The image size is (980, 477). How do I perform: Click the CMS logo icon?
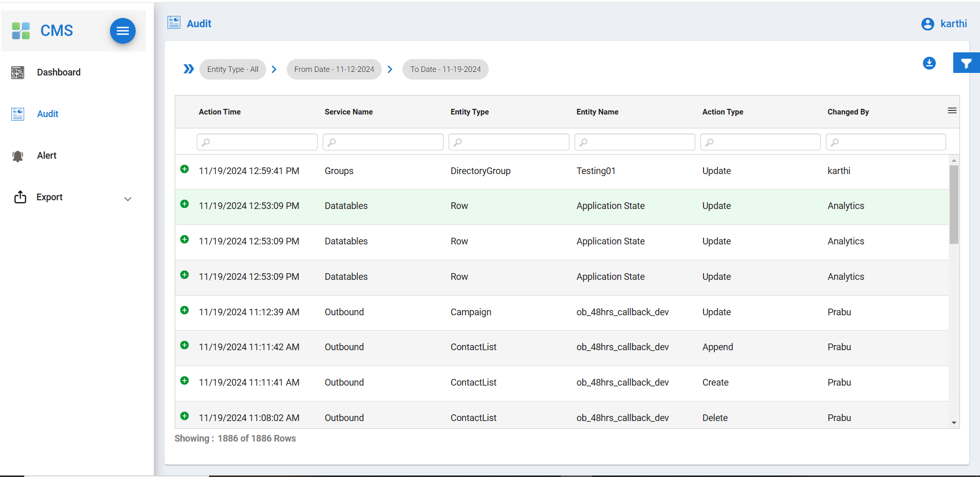pyautogui.click(x=21, y=31)
